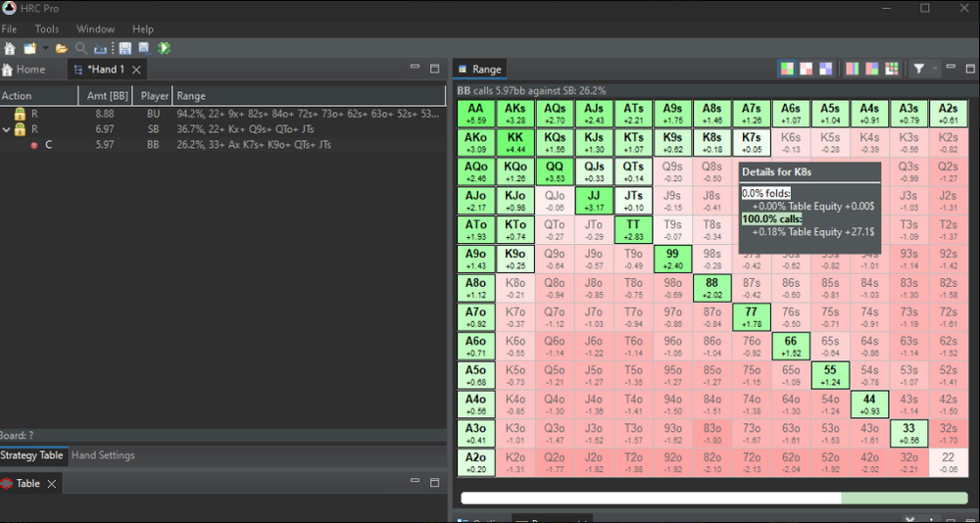The image size is (980, 523).
Task: Toggle the small-grid matrix view mode
Action: click(892, 69)
